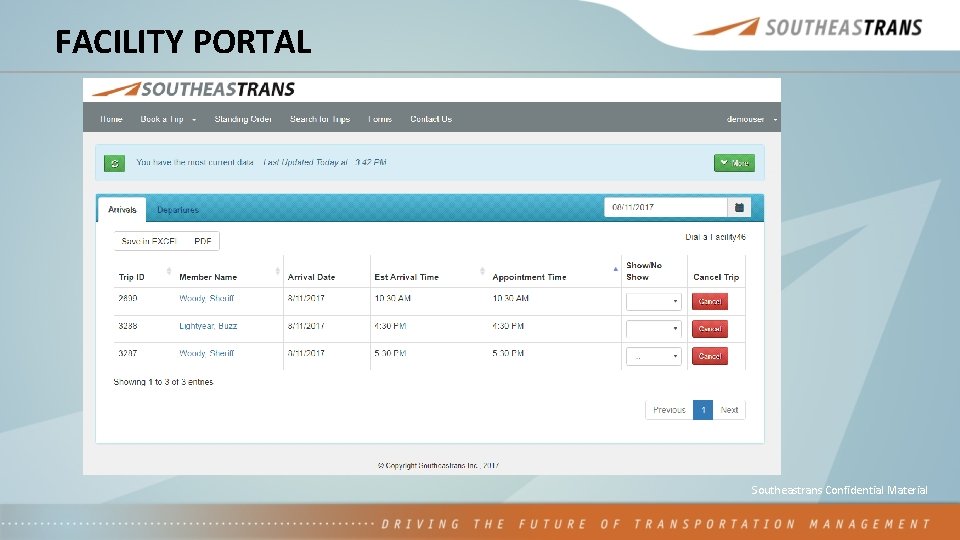
Task: Click the 08/11/2017 date field
Action: click(666, 208)
